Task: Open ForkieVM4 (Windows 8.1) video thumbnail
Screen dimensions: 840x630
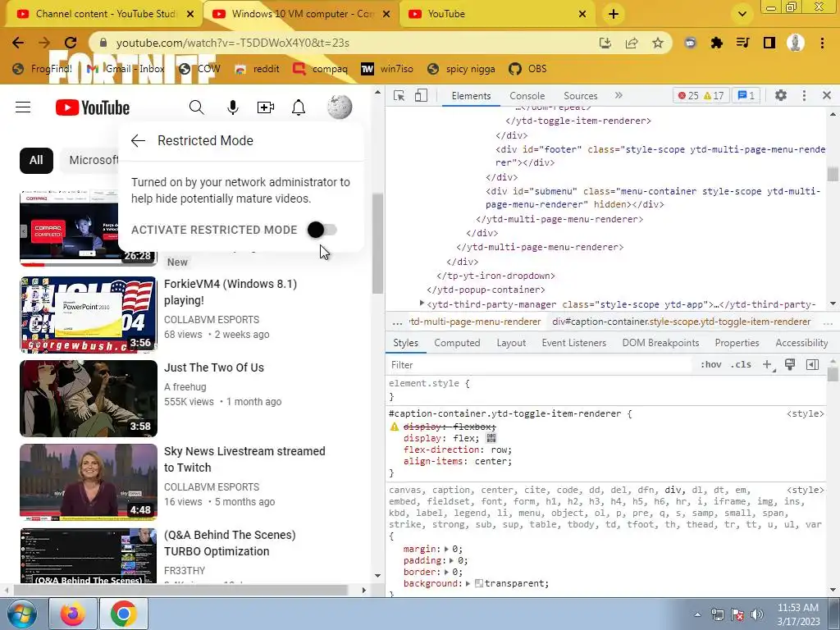Action: (89, 315)
